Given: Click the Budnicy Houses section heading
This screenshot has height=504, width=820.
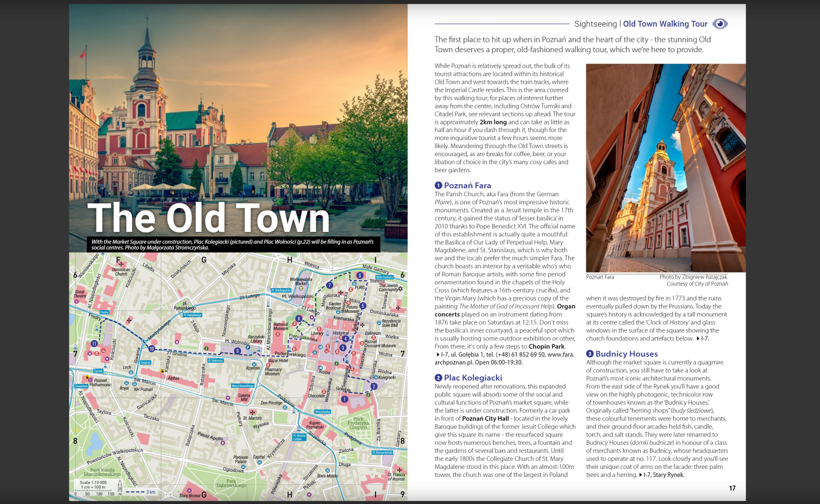Looking at the screenshot, I should pyautogui.click(x=626, y=354).
